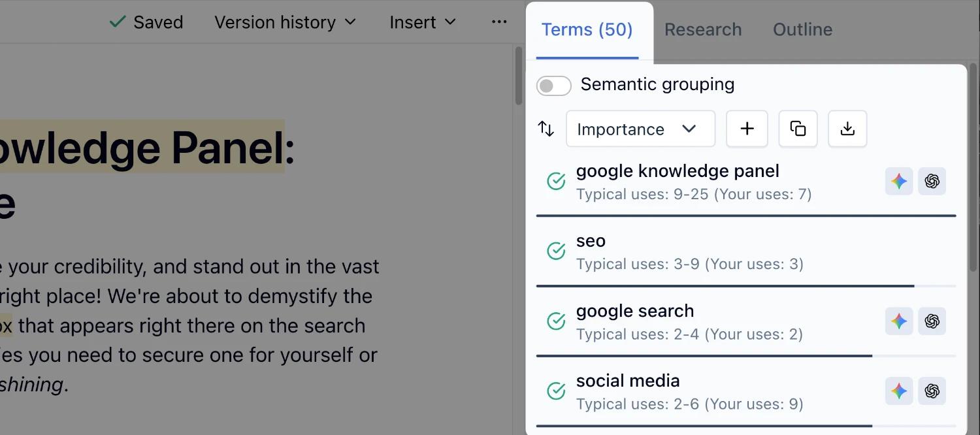980x435 pixels.
Task: Click the editor vertical scrollbar
Action: (519, 76)
